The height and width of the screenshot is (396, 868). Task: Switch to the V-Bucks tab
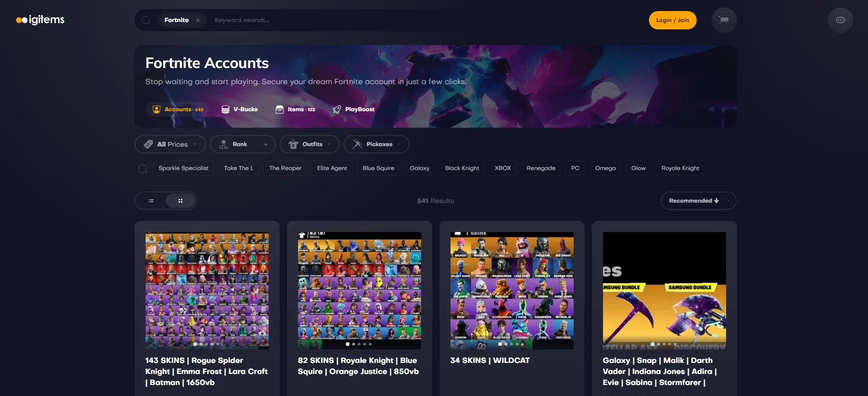239,109
